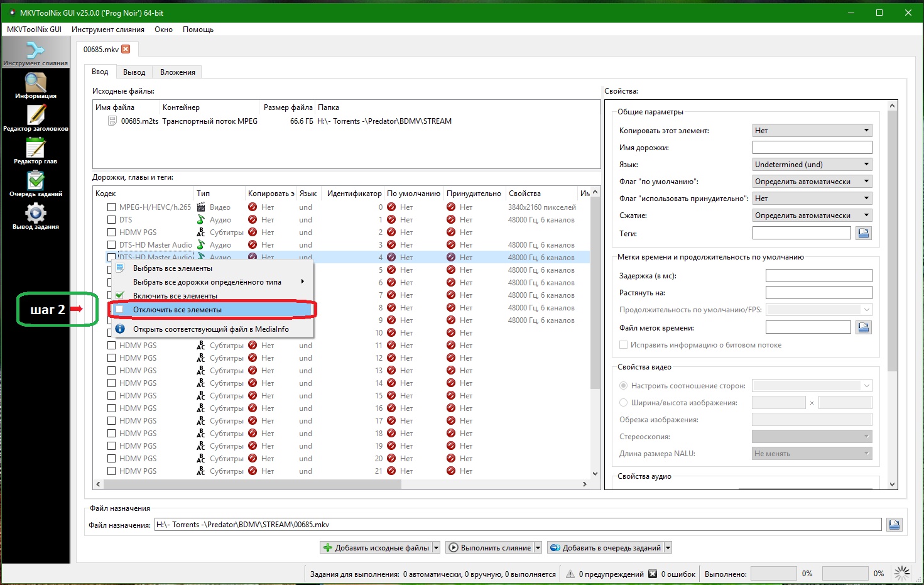Expand the Язык language dropdown
This screenshot has height=585, width=924.
[812, 165]
